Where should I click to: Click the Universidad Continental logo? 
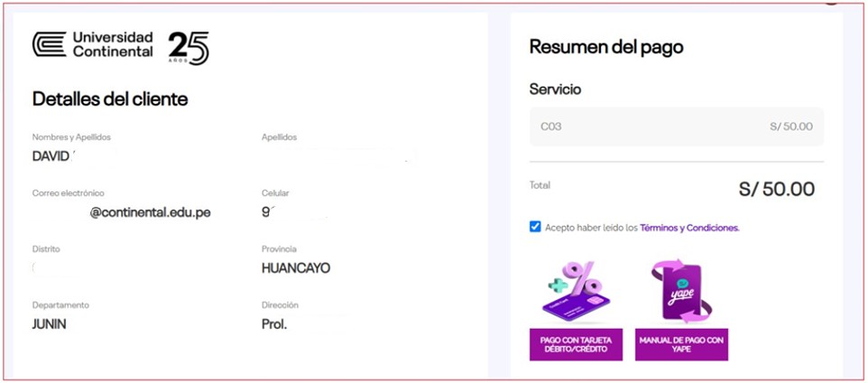click(92, 44)
